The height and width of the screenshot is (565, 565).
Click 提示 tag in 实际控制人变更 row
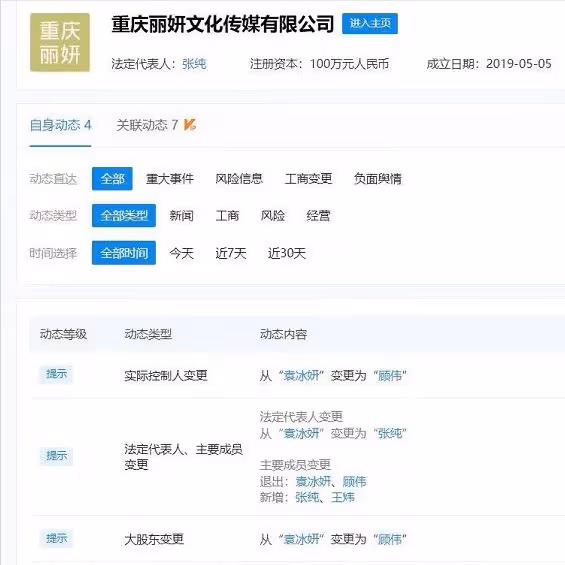point(56,374)
